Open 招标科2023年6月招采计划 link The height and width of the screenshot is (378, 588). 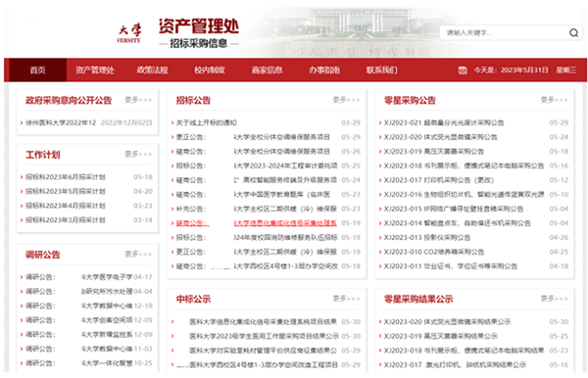coord(66,177)
